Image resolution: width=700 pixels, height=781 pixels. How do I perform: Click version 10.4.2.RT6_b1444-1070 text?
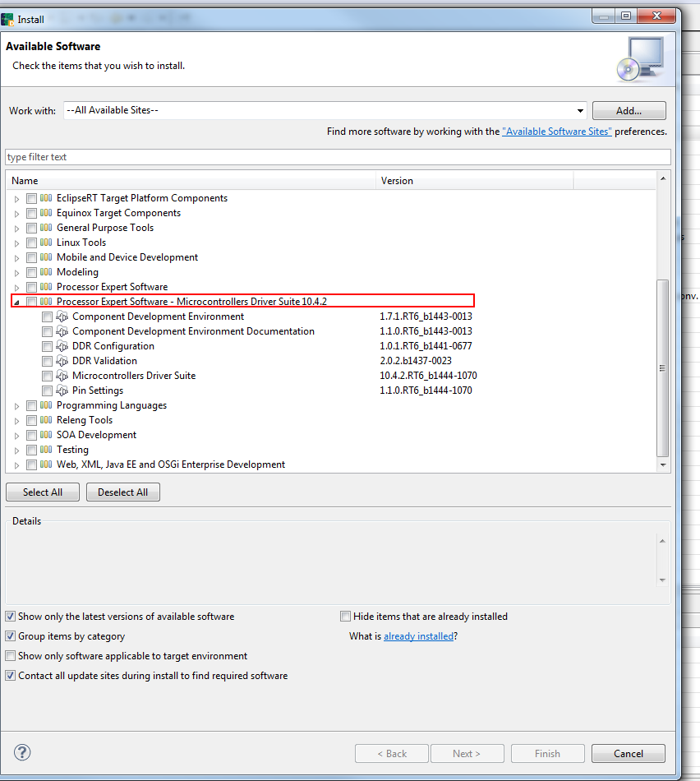(x=428, y=376)
